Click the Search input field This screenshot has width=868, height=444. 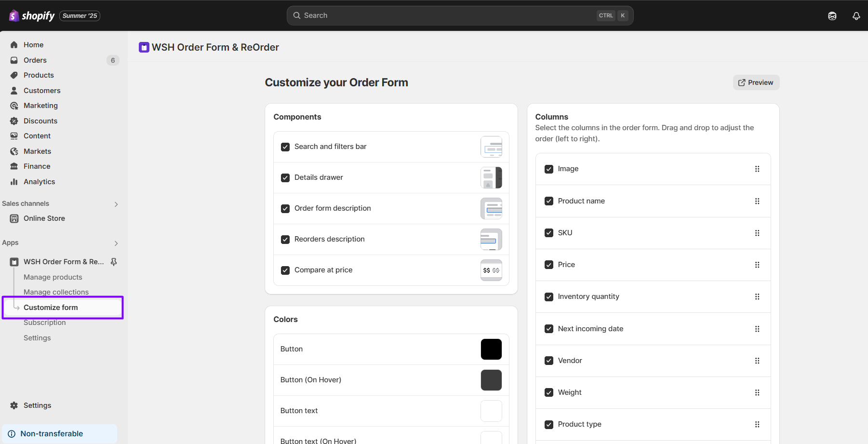click(448, 15)
